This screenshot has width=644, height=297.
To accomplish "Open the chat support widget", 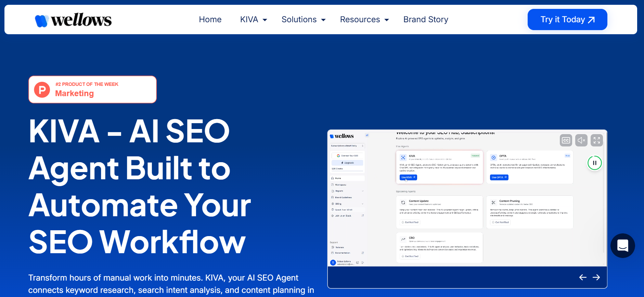I will (x=622, y=246).
